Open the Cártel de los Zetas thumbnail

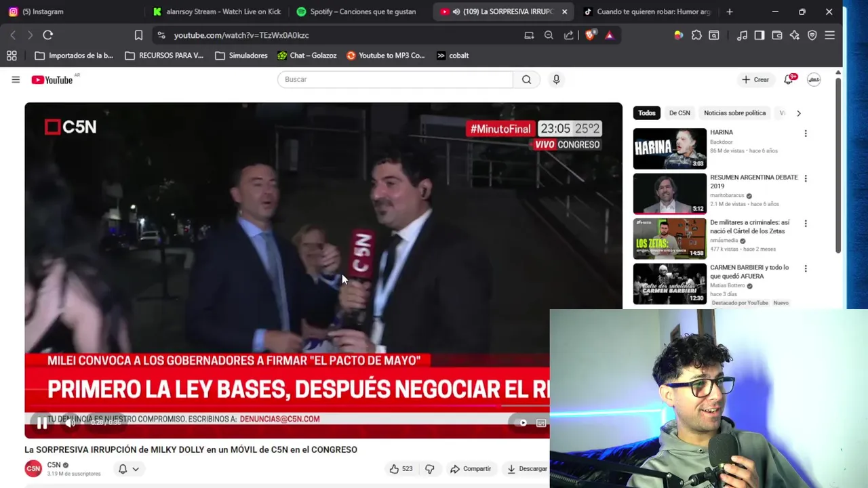pos(670,239)
